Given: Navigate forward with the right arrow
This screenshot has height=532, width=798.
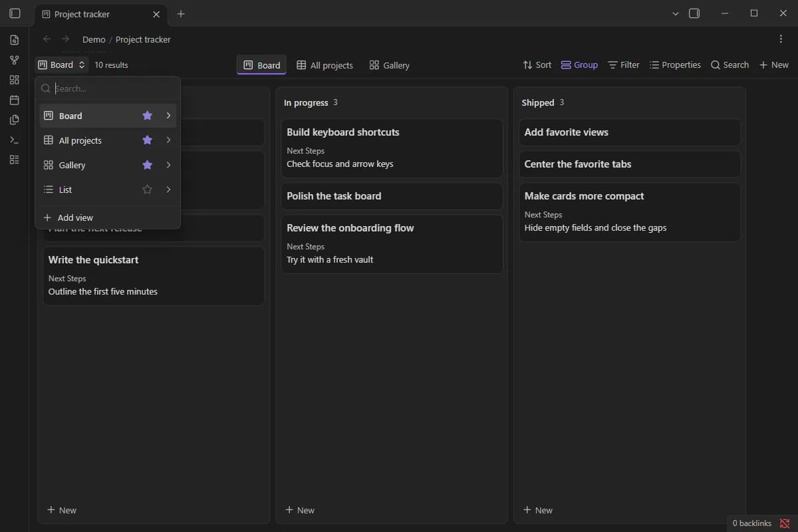Looking at the screenshot, I should 65,39.
